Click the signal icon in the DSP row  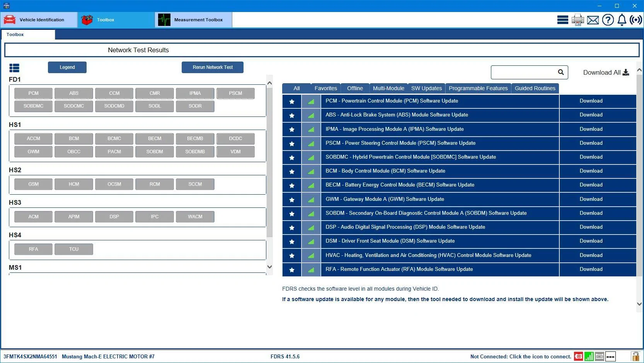click(x=311, y=228)
